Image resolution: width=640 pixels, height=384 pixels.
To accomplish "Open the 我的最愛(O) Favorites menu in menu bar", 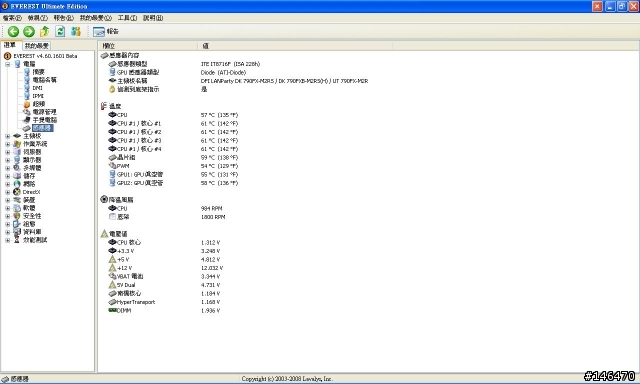I will click(96, 18).
